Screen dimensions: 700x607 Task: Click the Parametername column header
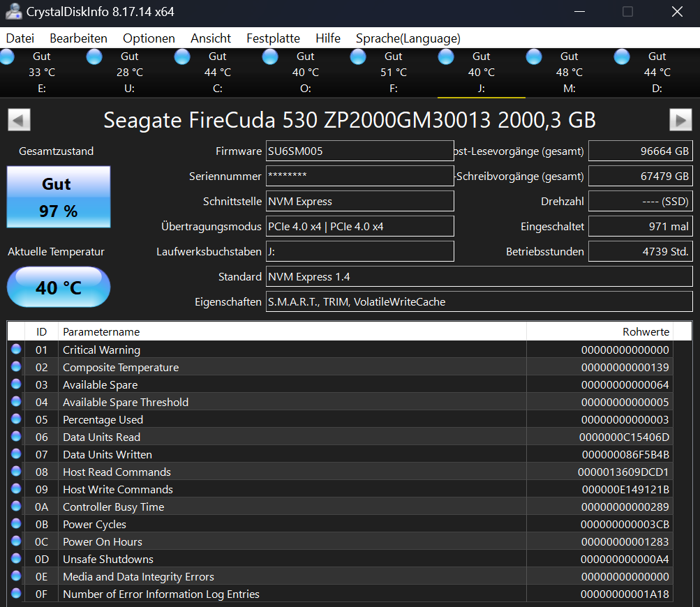coord(292,331)
